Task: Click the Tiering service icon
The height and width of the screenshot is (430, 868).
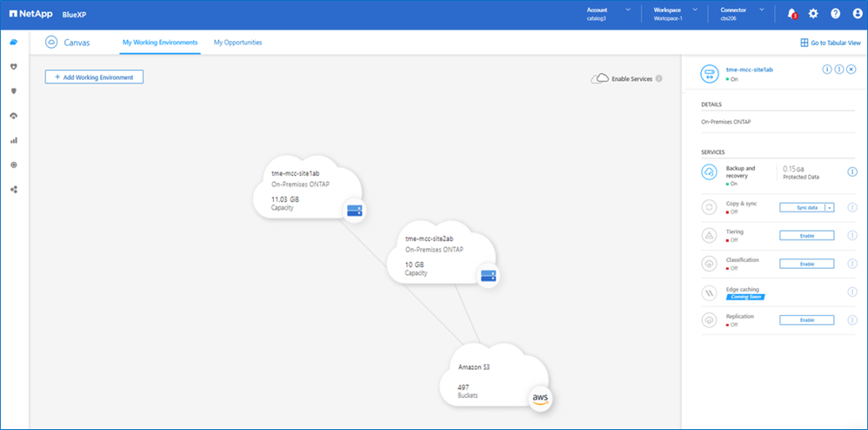Action: (709, 236)
